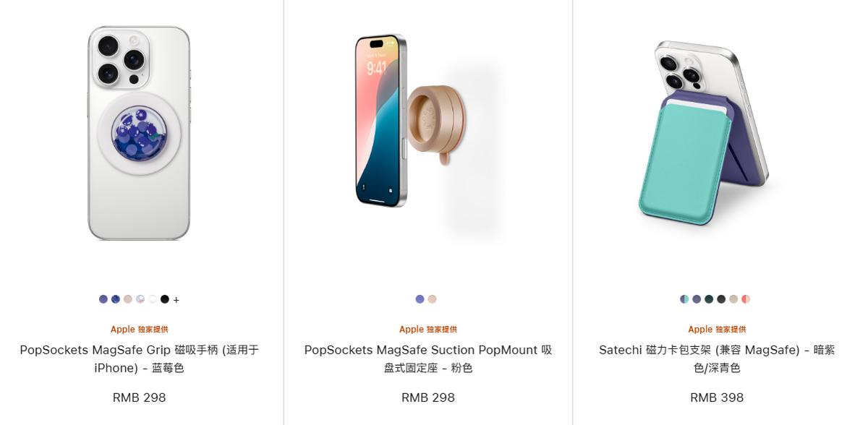Choose the white swatch under PopSockets Grip
This screenshot has width=868, height=425.
point(153,299)
